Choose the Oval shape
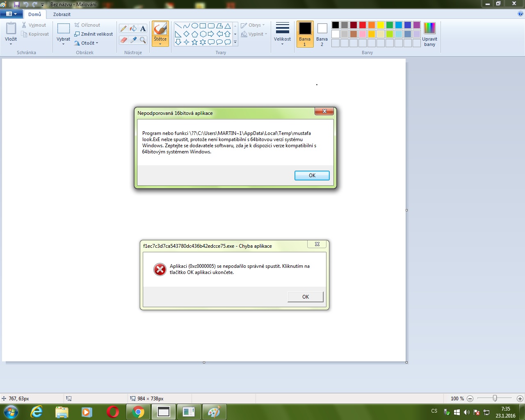This screenshot has height=420, width=525. click(x=195, y=26)
